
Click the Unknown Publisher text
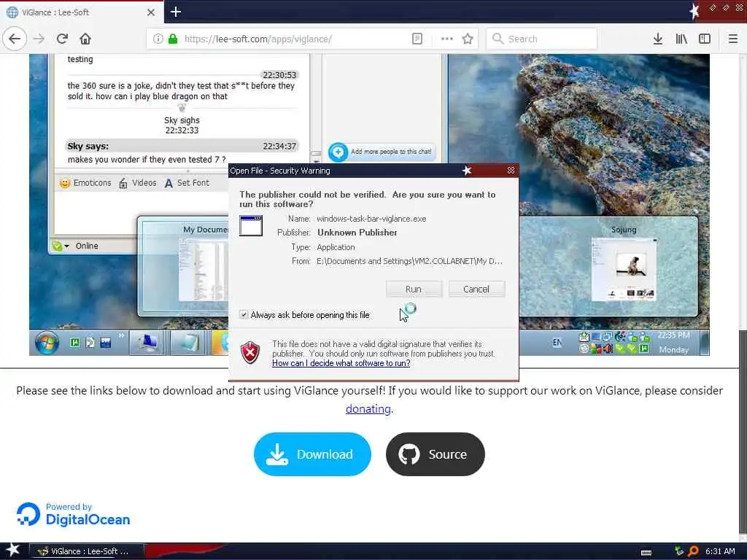point(357,233)
